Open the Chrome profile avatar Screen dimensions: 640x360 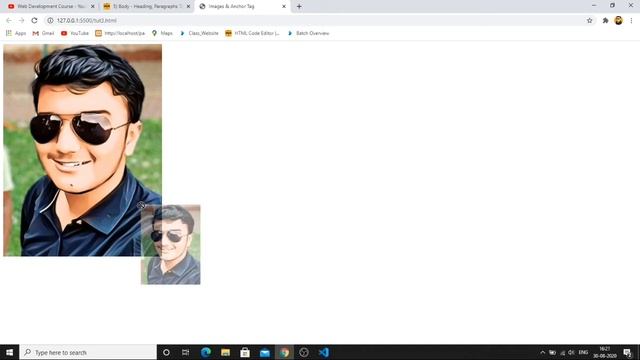tap(618, 20)
